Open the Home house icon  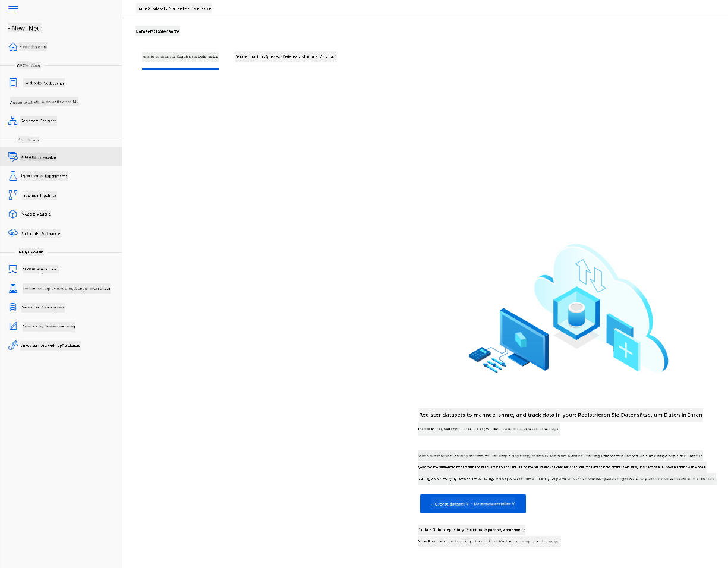click(x=13, y=46)
